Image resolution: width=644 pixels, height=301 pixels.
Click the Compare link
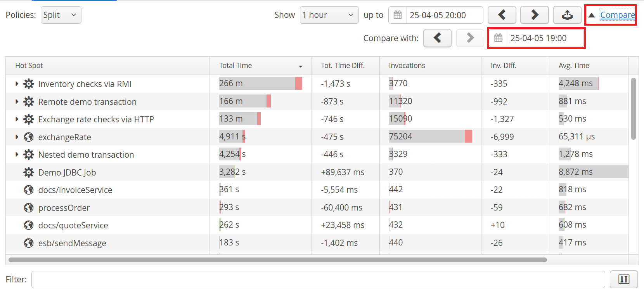617,15
